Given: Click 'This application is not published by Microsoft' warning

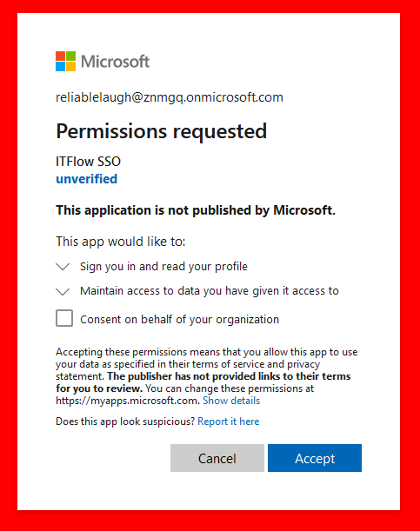Looking at the screenshot, I should pyautogui.click(x=196, y=210).
